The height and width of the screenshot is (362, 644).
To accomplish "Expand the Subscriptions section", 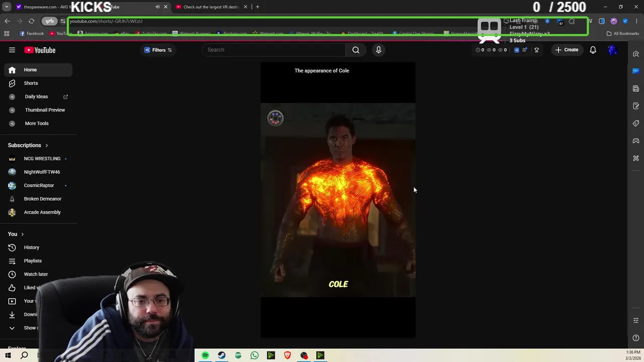I will (x=28, y=145).
